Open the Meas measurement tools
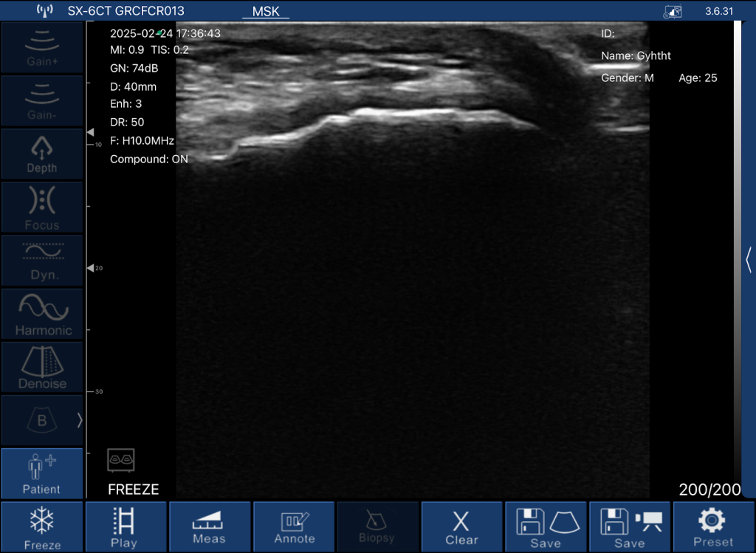756x553 pixels. [x=210, y=527]
